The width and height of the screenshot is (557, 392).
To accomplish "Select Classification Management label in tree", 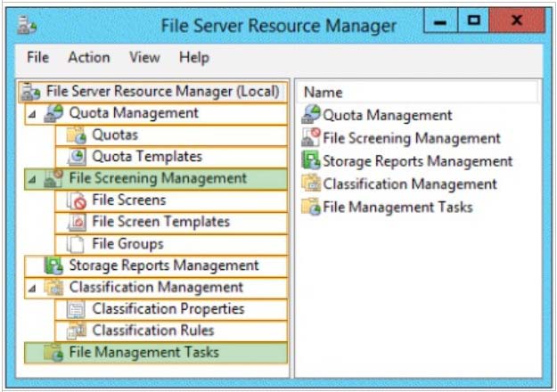I will click(x=156, y=287).
